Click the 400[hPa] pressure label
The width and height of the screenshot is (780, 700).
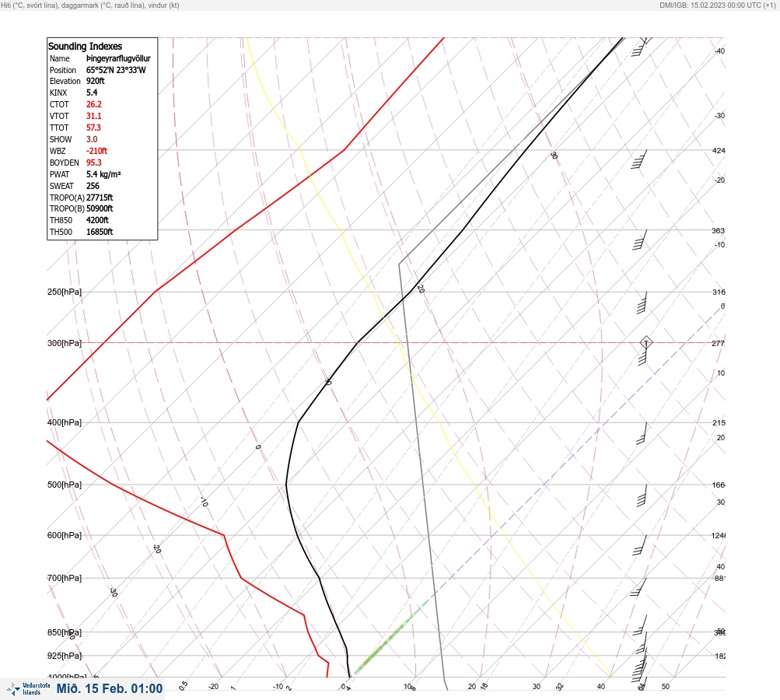point(65,422)
